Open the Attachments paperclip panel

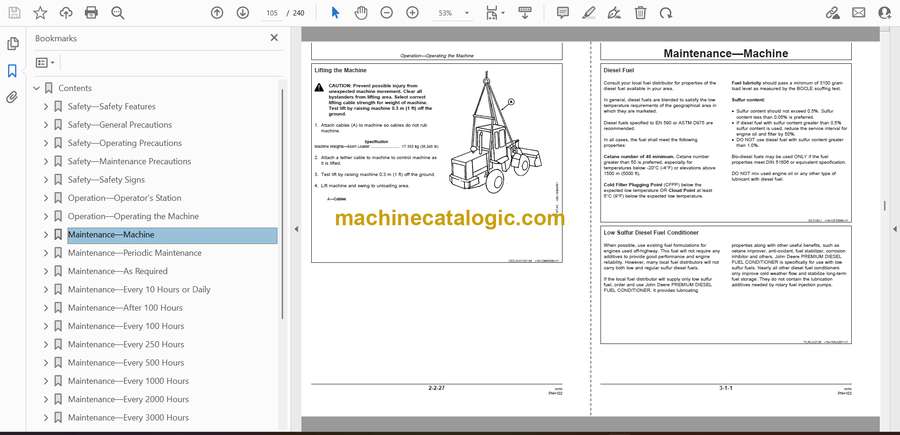(12, 97)
